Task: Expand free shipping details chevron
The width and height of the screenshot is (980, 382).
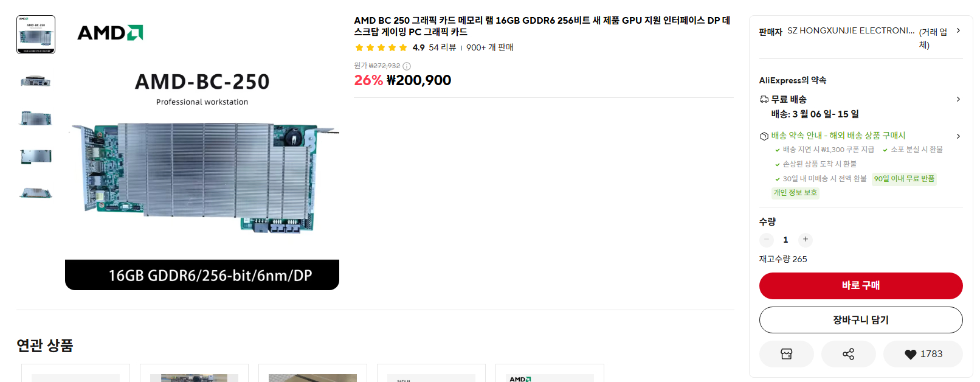Action: 958,99
